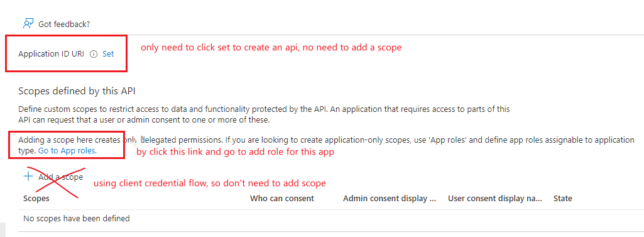Sort by the Scopes column header
The image size is (644, 237).
coord(36,199)
